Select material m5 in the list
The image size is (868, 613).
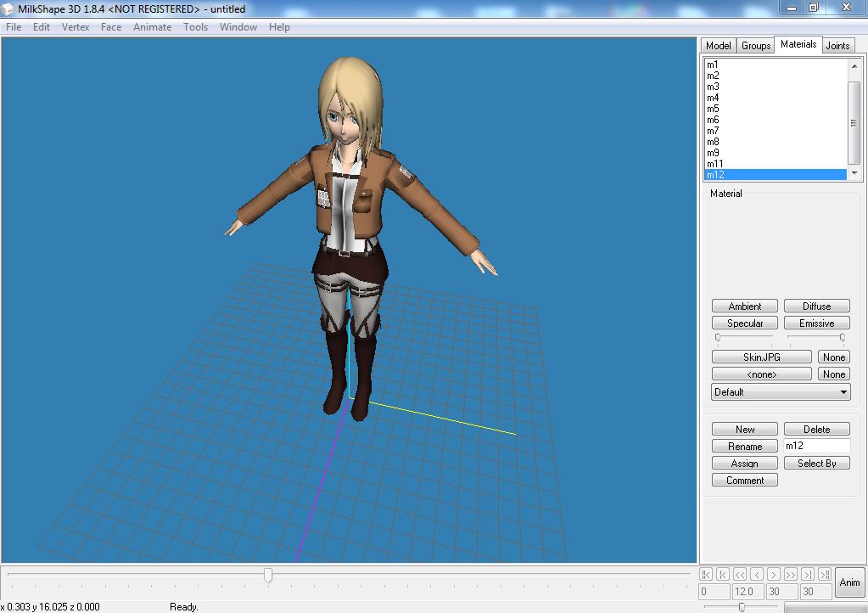coord(776,109)
